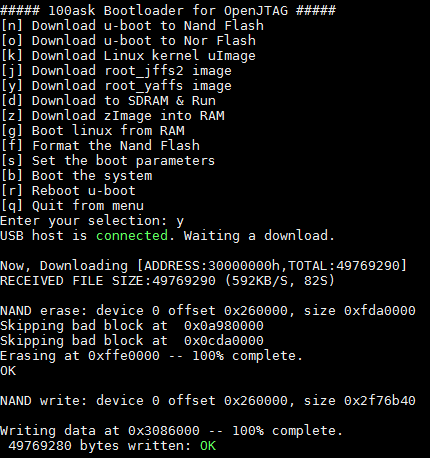Click the green OK after bytes written
The height and width of the screenshot is (458, 430).
click(x=208, y=446)
